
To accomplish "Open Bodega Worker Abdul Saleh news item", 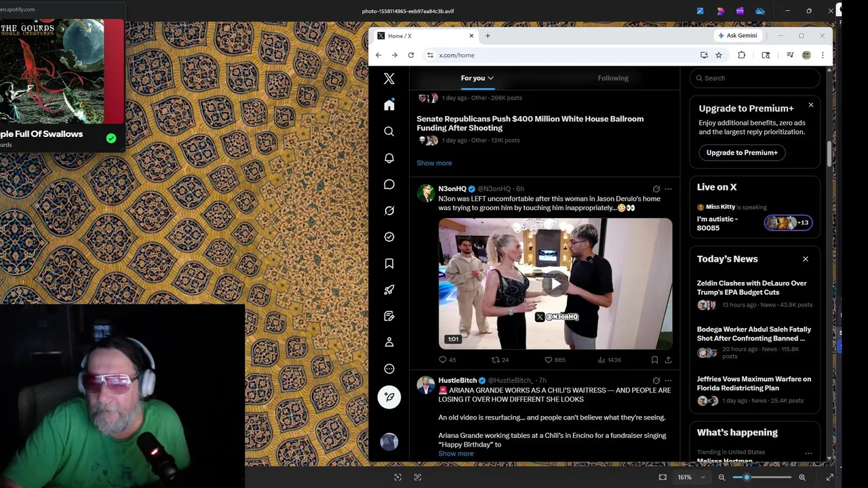I will pos(755,343).
